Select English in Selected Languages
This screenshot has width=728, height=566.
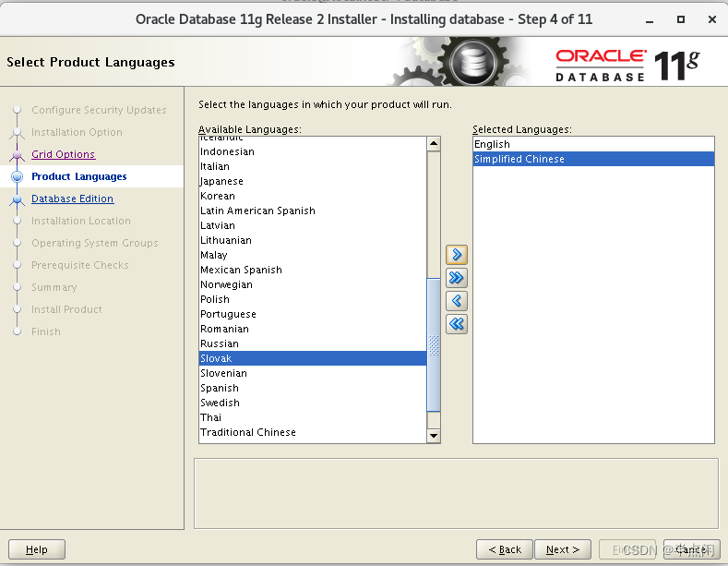[593, 144]
